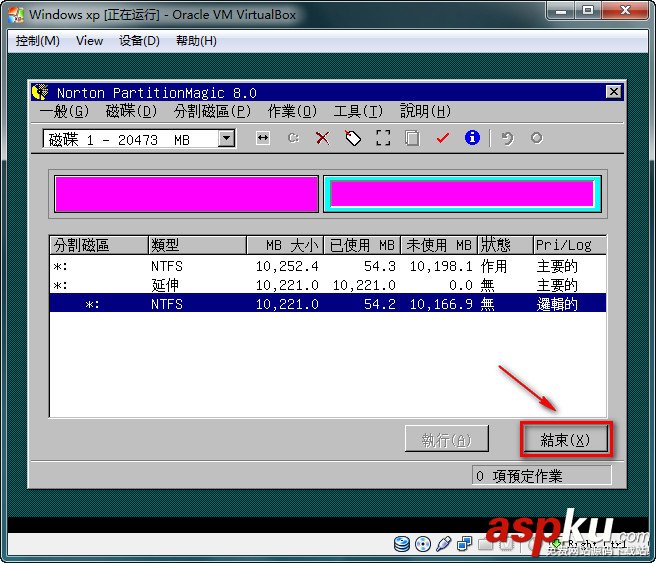The height and width of the screenshot is (563, 656).
Task: Click the grey circle icon after undo
Action: click(x=537, y=138)
